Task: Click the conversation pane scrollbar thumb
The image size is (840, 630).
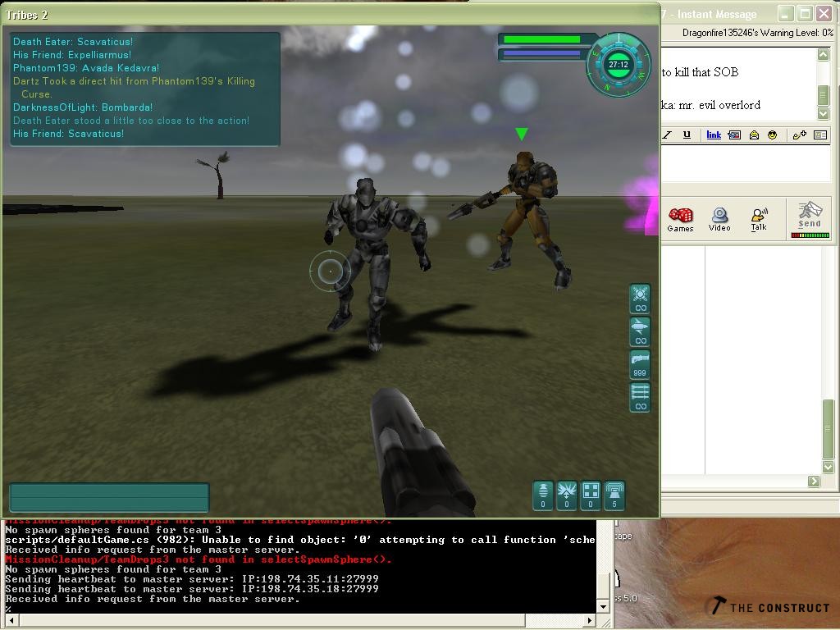Action: (x=824, y=95)
